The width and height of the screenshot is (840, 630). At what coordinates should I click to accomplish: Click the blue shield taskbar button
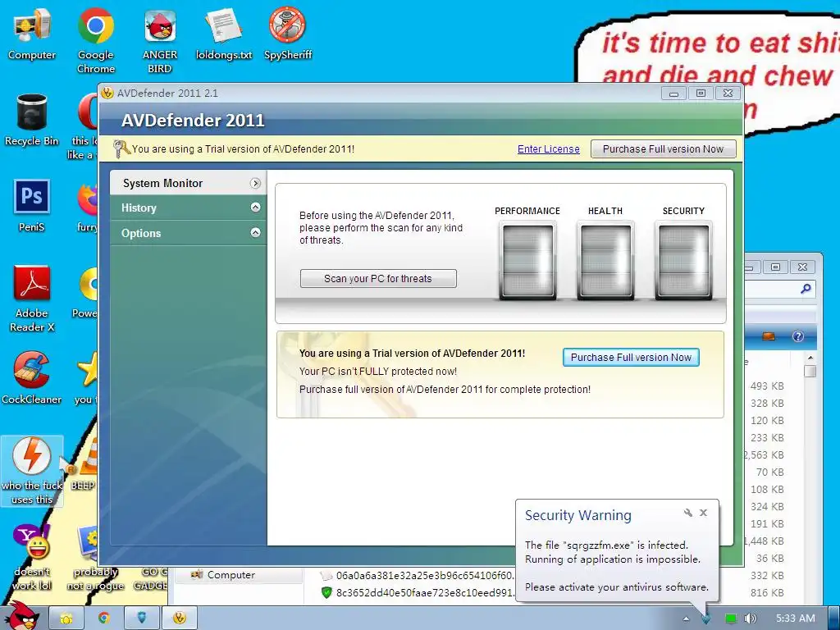click(141, 619)
